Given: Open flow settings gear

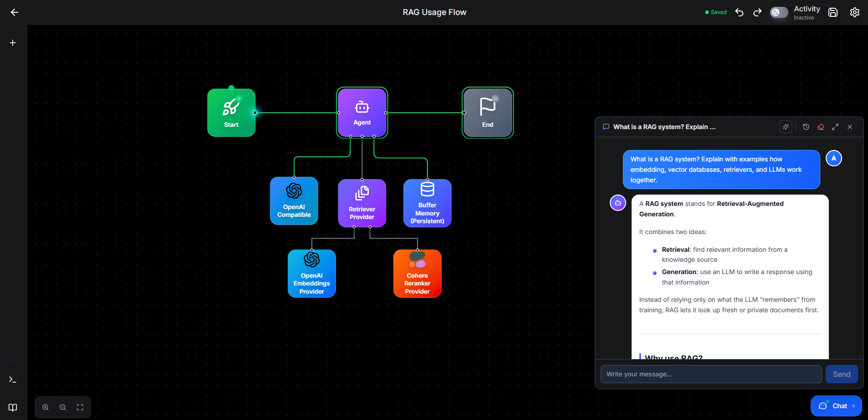Looking at the screenshot, I should [855, 12].
